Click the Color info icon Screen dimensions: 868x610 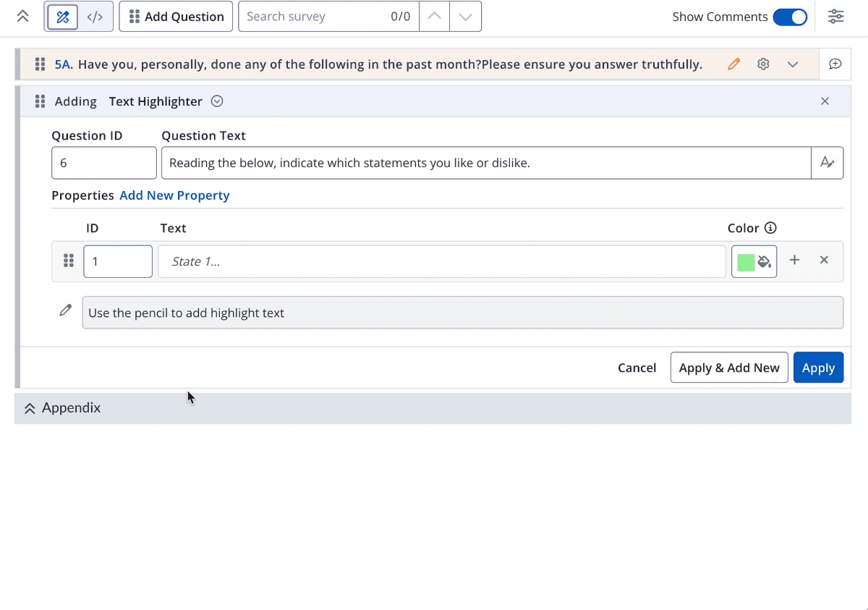(770, 228)
